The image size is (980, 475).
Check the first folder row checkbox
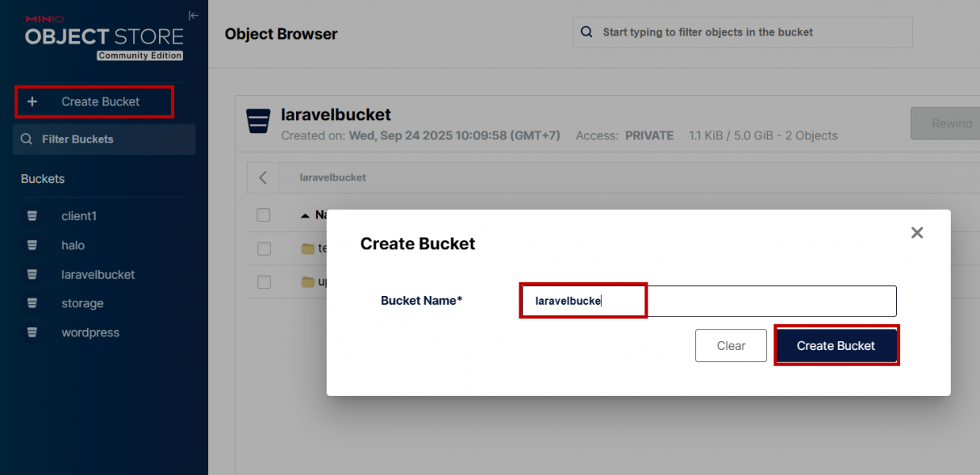(264, 249)
